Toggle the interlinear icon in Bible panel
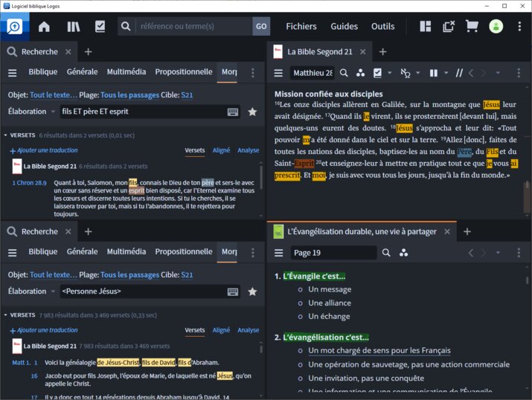 pyautogui.click(x=406, y=73)
